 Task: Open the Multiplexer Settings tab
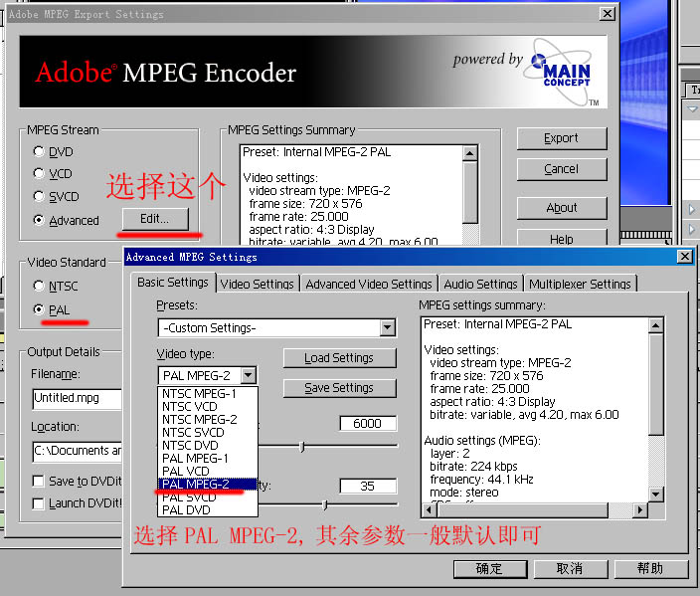[580, 285]
